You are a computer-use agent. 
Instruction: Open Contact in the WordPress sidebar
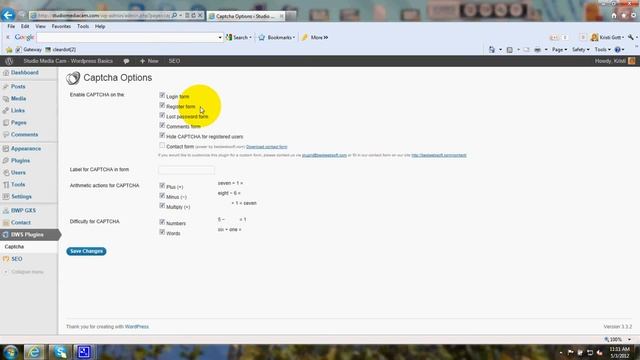click(20, 222)
